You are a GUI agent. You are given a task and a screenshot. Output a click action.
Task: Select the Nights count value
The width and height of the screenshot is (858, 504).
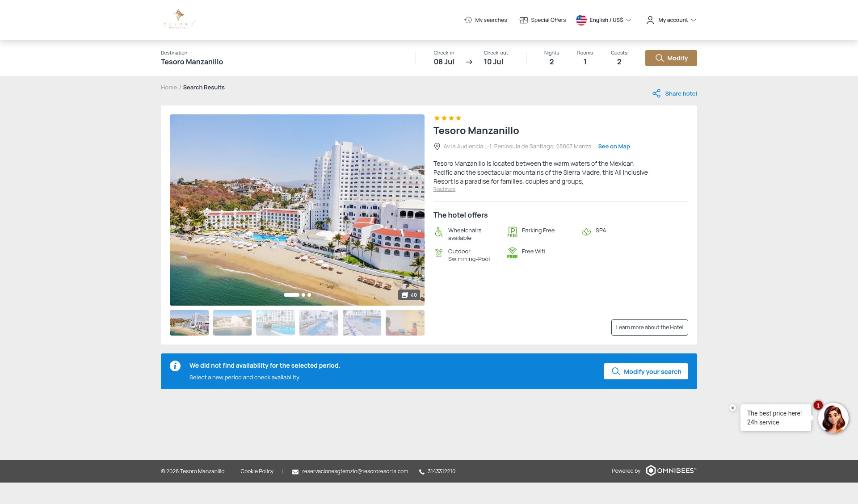551,62
